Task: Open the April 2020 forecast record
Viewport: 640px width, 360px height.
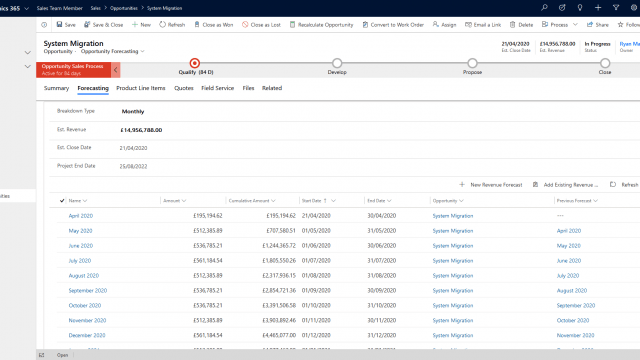Action: point(81,216)
